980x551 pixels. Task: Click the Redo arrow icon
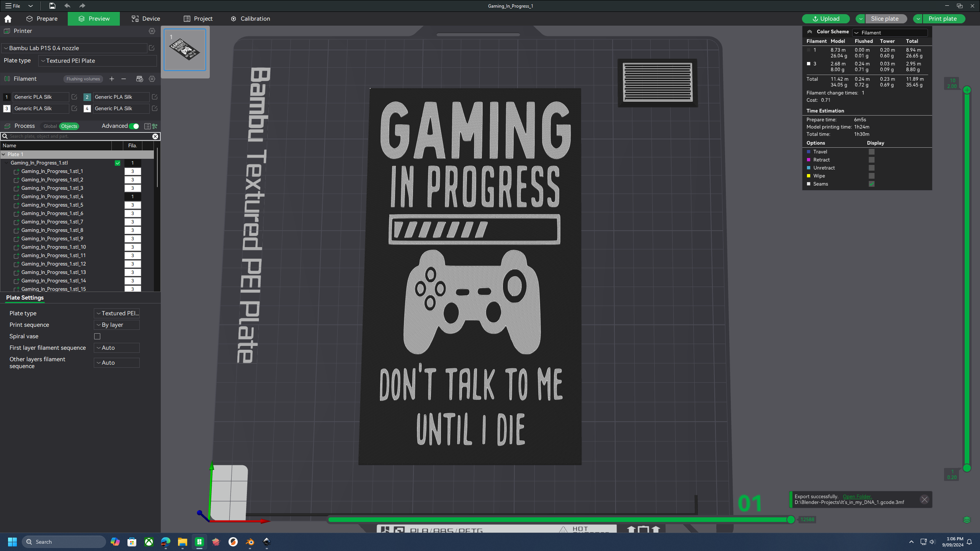click(x=82, y=6)
